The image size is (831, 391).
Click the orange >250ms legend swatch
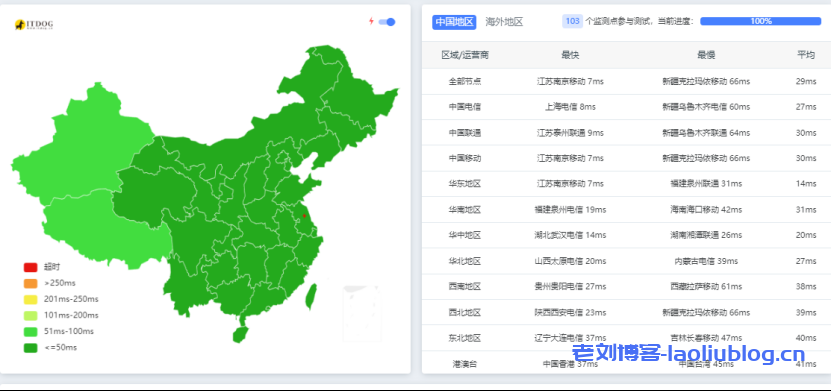pos(30,283)
